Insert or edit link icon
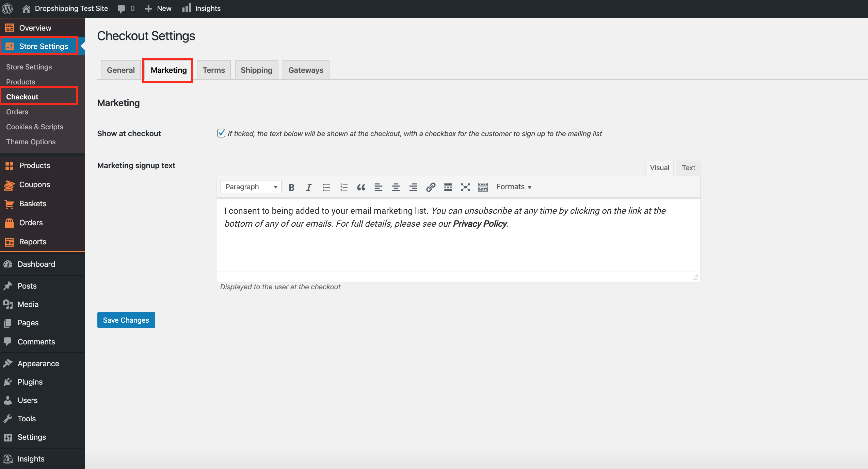This screenshot has width=868, height=469. tap(431, 187)
